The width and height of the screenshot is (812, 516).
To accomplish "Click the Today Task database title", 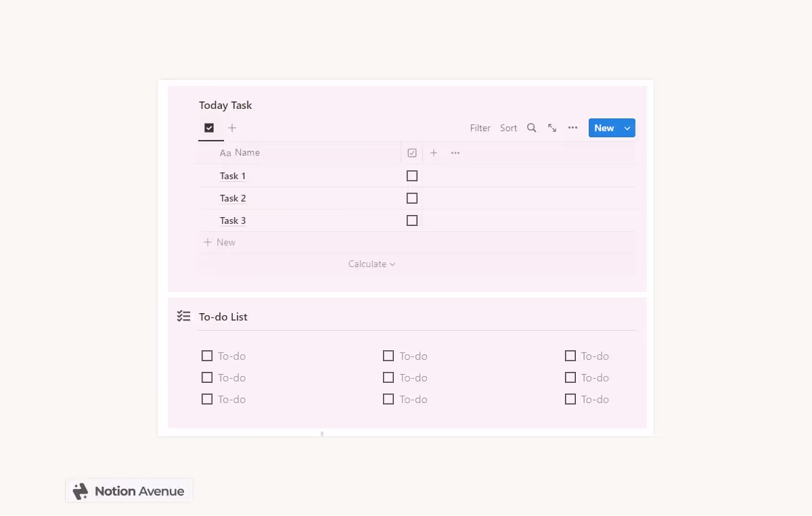I will point(225,105).
